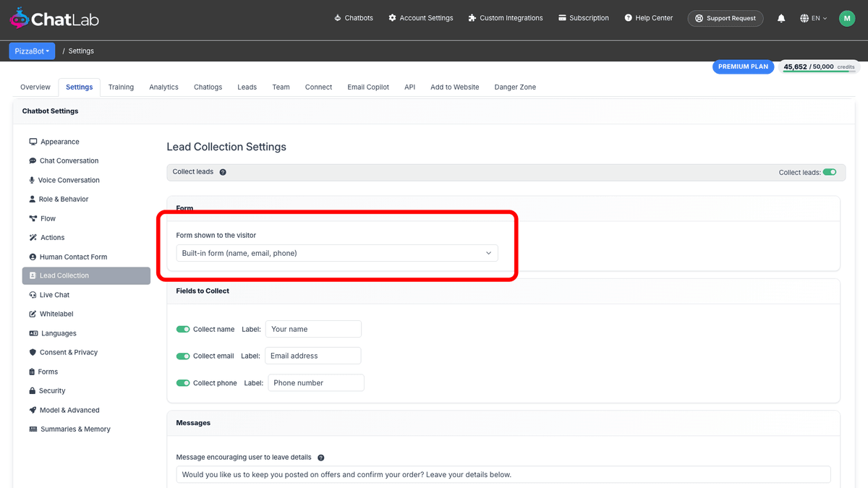
Task: Click the credits usage progress bar
Action: click(820, 72)
